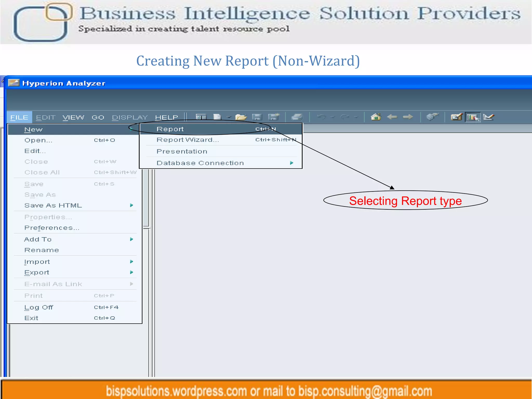The width and height of the screenshot is (532, 399).
Task: Click the bispsolutions.wordpress.com footer link
Action: 176,391
